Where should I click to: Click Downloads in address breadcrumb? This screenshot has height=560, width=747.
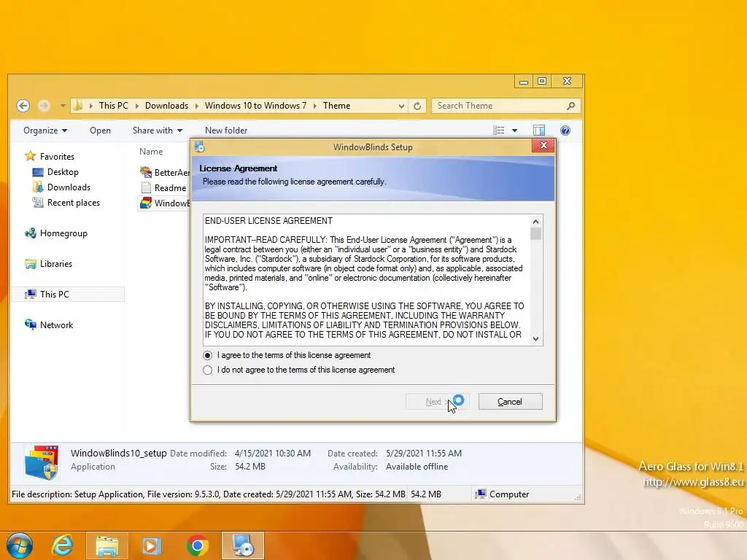tap(166, 106)
